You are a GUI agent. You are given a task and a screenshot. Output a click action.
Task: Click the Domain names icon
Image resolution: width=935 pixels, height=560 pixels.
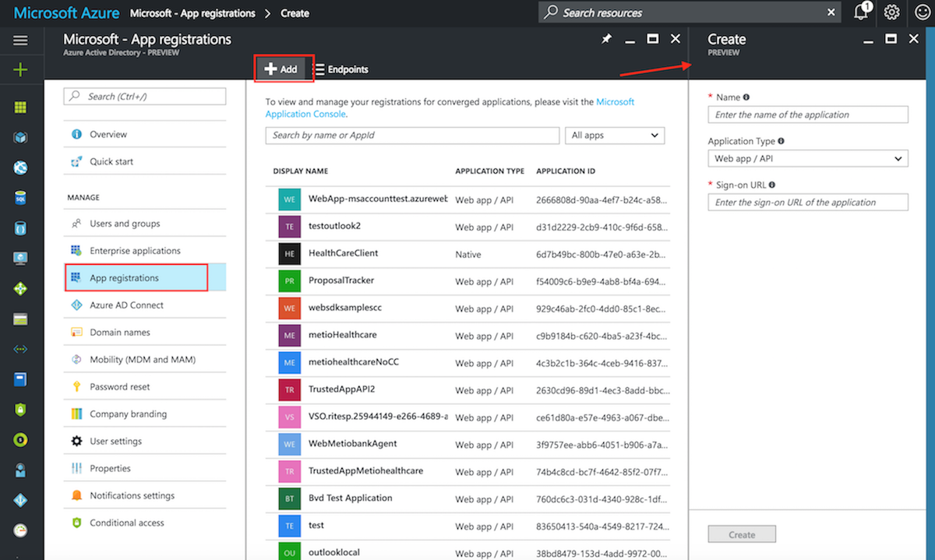tap(76, 332)
